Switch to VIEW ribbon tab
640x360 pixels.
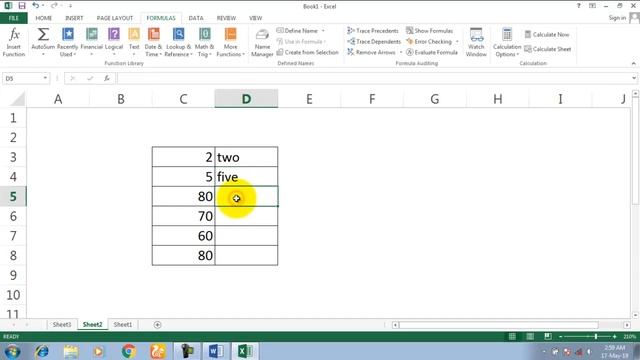256,18
